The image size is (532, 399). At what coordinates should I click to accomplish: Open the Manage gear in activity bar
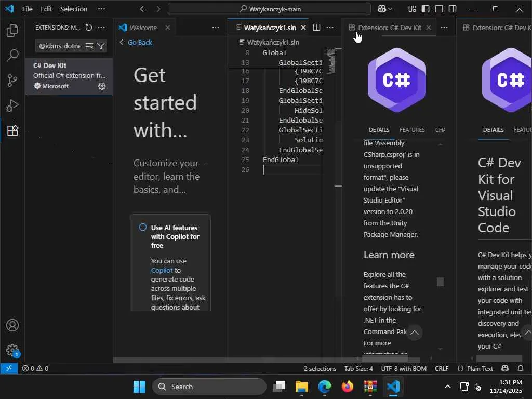click(x=12, y=350)
